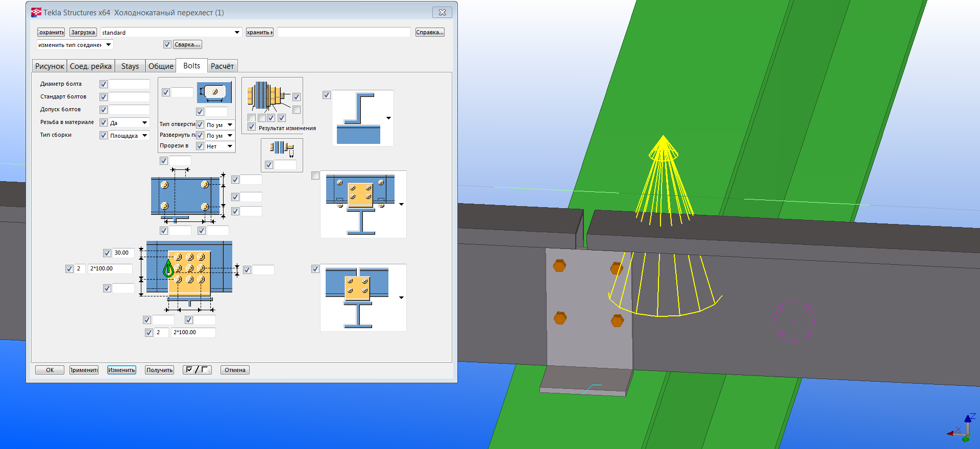This screenshot has width=980, height=449.
Task: Click the Tekla Structures logo in the title bar
Action: pyautogui.click(x=36, y=12)
